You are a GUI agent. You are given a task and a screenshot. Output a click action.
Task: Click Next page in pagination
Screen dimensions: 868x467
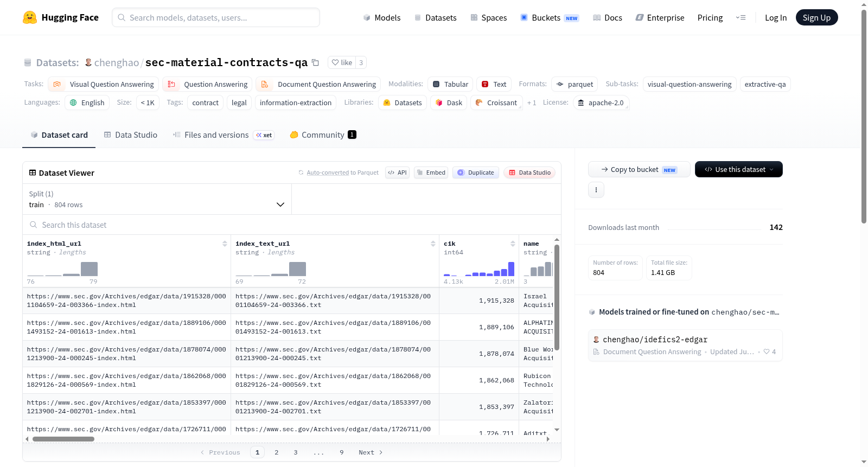371,452
